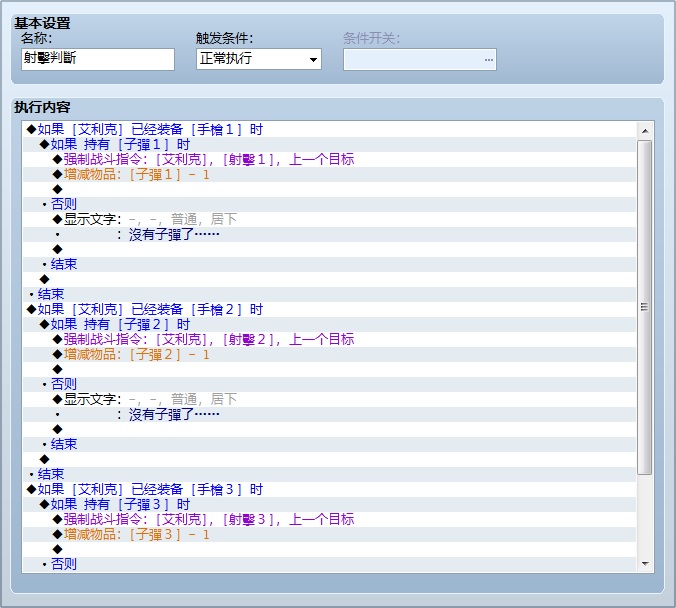This screenshot has height=608, width=676.
Task: Click the scroll up arrow of event list
Action: coord(645,130)
